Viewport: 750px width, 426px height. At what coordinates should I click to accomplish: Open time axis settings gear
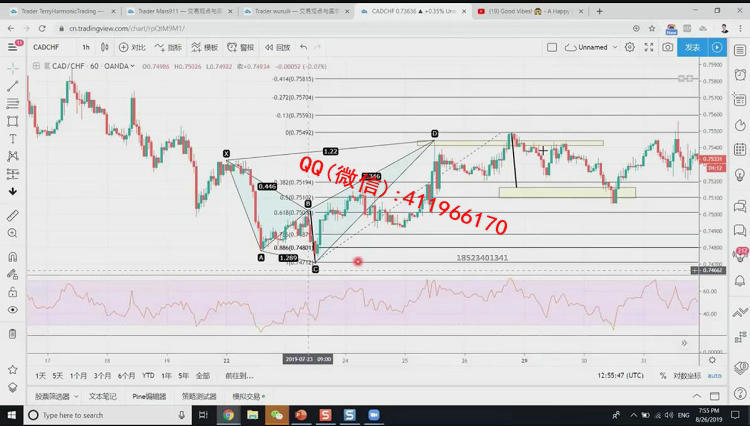pyautogui.click(x=712, y=360)
